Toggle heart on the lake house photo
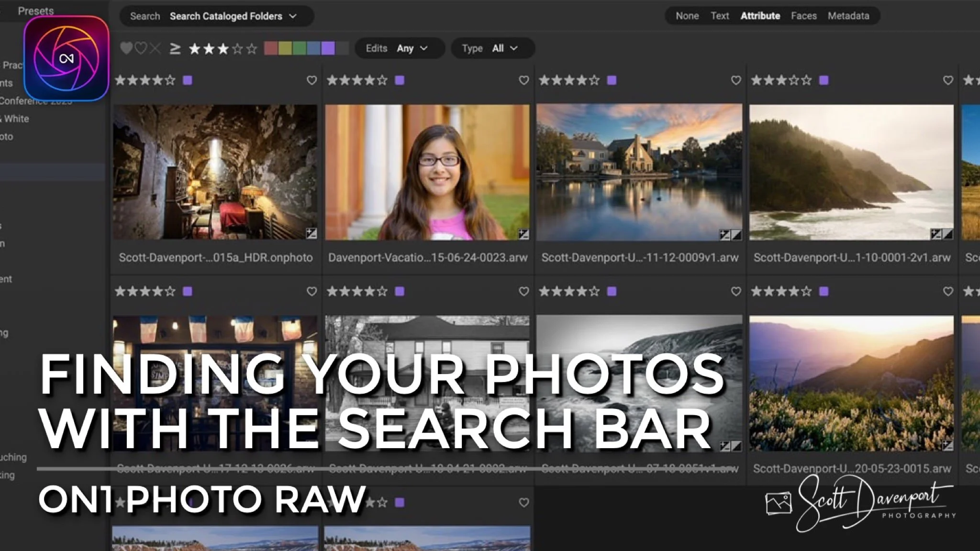 tap(736, 80)
